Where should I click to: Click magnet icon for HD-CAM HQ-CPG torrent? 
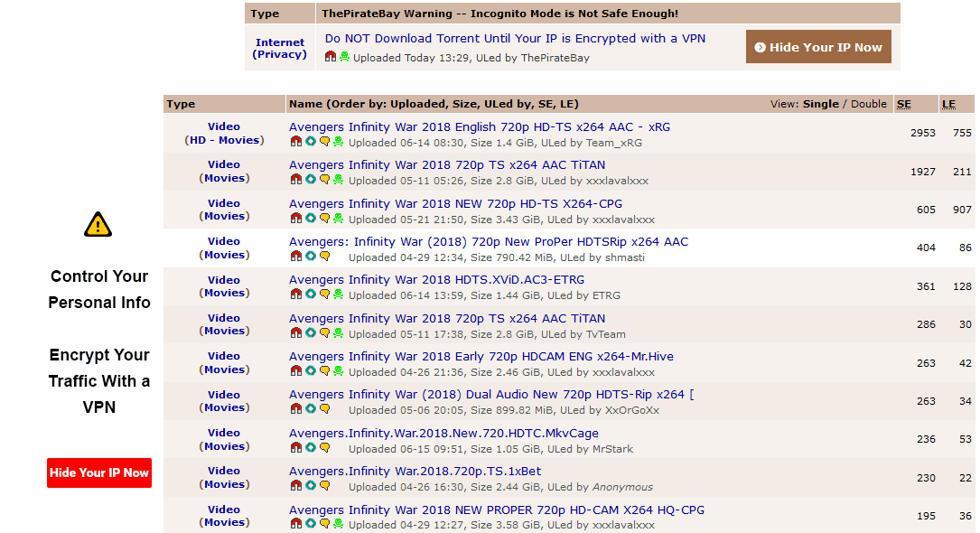click(x=296, y=524)
